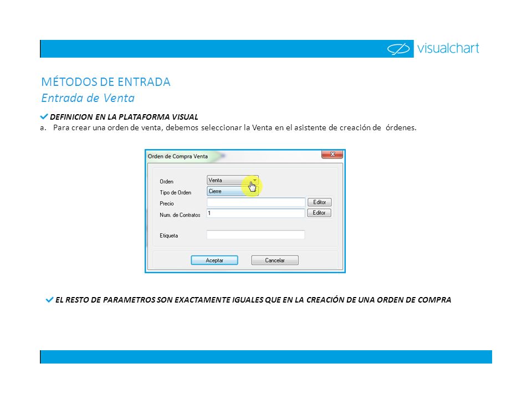Click the EL RESTO DE PARAMETROS sentence

[x=253, y=300]
